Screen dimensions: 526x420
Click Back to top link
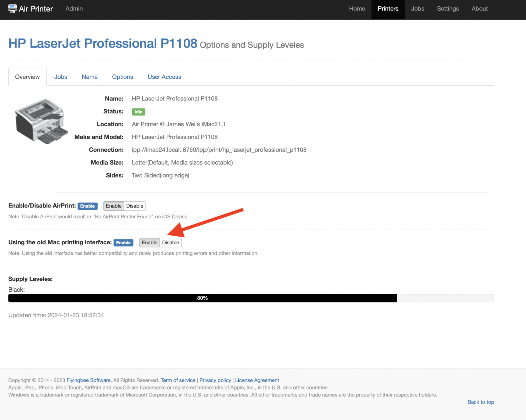pyautogui.click(x=481, y=402)
